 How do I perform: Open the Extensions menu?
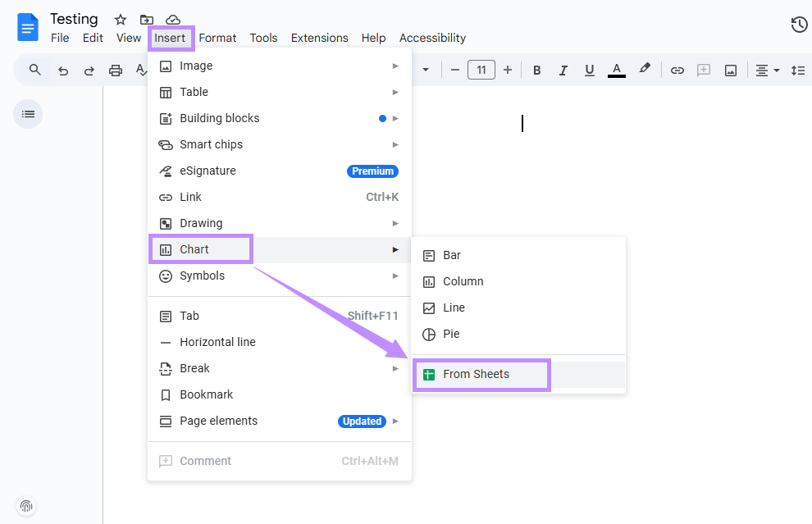319,38
